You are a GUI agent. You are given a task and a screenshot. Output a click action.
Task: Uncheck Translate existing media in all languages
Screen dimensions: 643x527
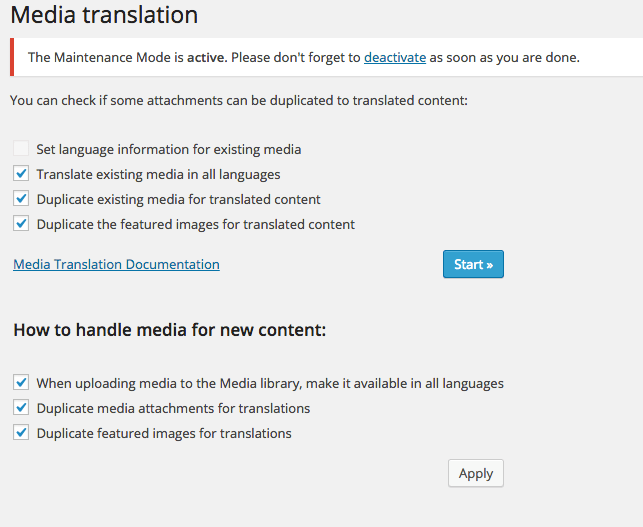(x=21, y=173)
